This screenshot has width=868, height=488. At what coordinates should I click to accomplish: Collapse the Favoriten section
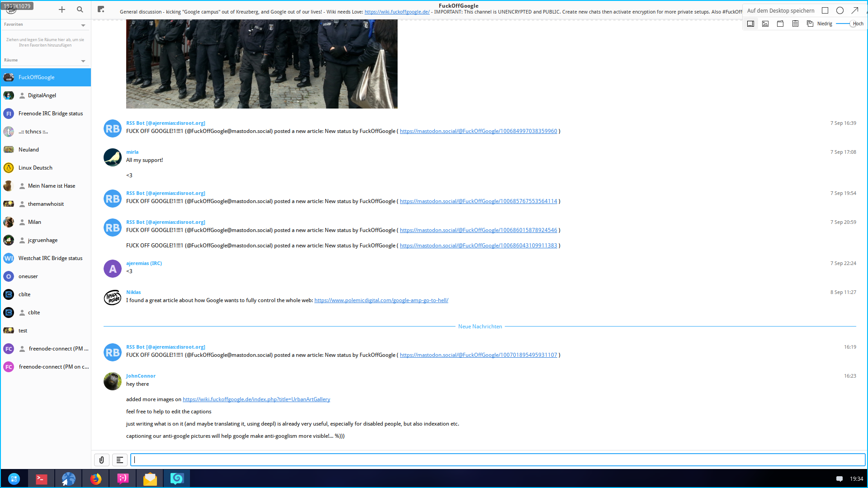[x=83, y=25]
